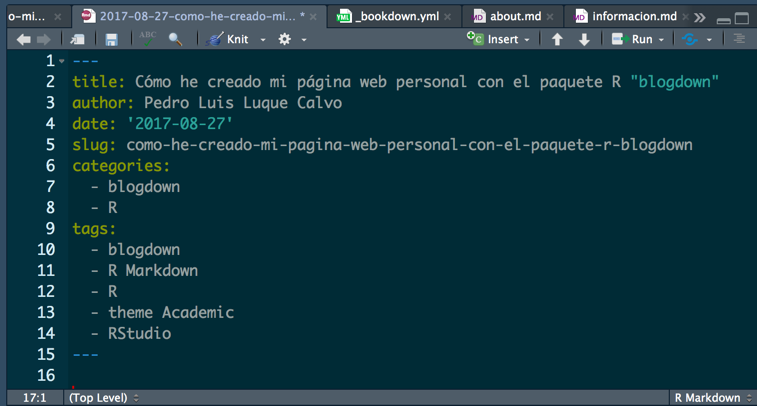Show more open tabs chevrons
The width and height of the screenshot is (757, 406).
(700, 18)
